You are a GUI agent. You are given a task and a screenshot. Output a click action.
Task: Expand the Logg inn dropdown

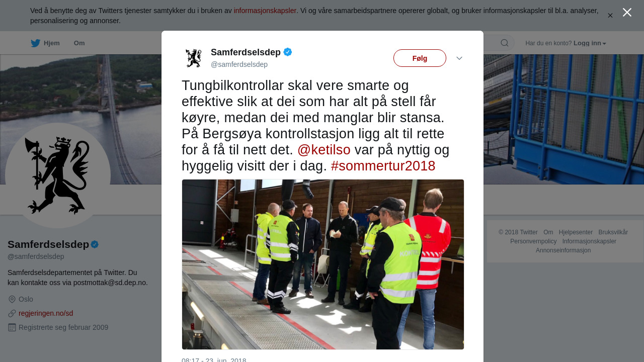click(x=590, y=43)
